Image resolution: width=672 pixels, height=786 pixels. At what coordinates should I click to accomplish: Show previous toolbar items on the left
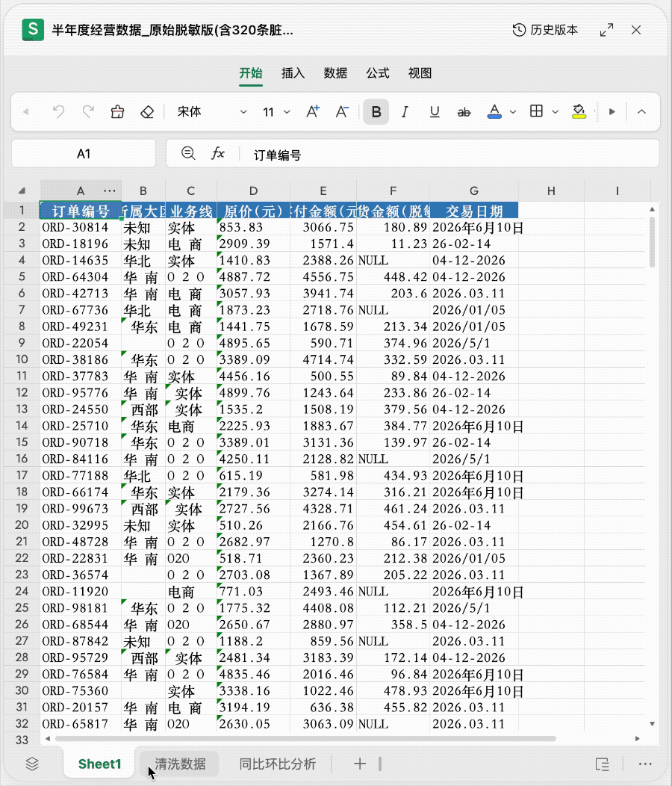point(26,112)
